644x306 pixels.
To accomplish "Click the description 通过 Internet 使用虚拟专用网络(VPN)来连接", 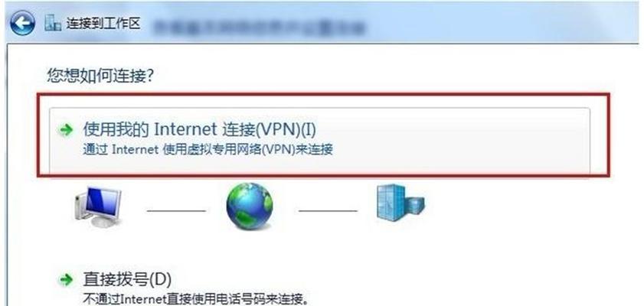I will [x=208, y=149].
